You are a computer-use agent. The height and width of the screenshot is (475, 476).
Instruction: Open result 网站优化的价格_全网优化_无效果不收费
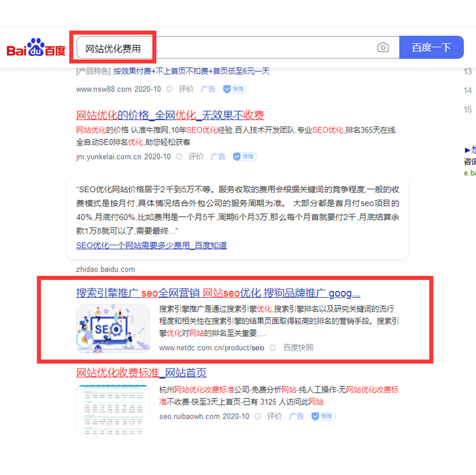point(170,115)
